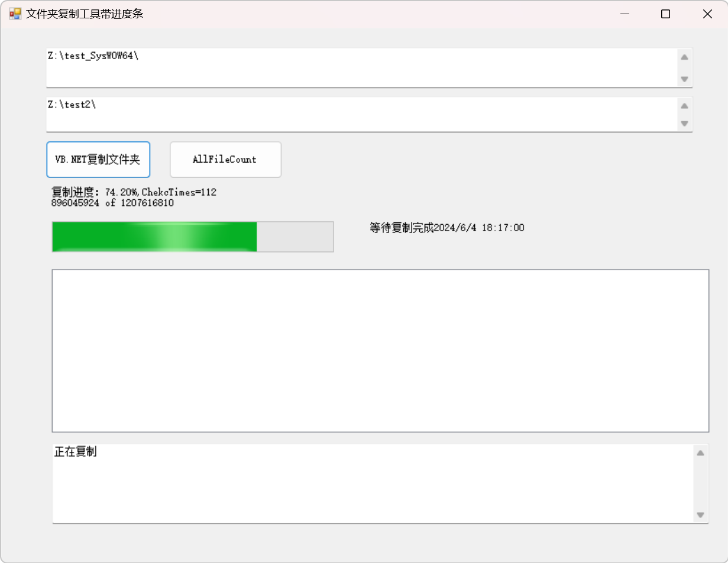The width and height of the screenshot is (728, 563).
Task: Close the 文件夹复制工具带进度条 window
Action: pos(707,14)
